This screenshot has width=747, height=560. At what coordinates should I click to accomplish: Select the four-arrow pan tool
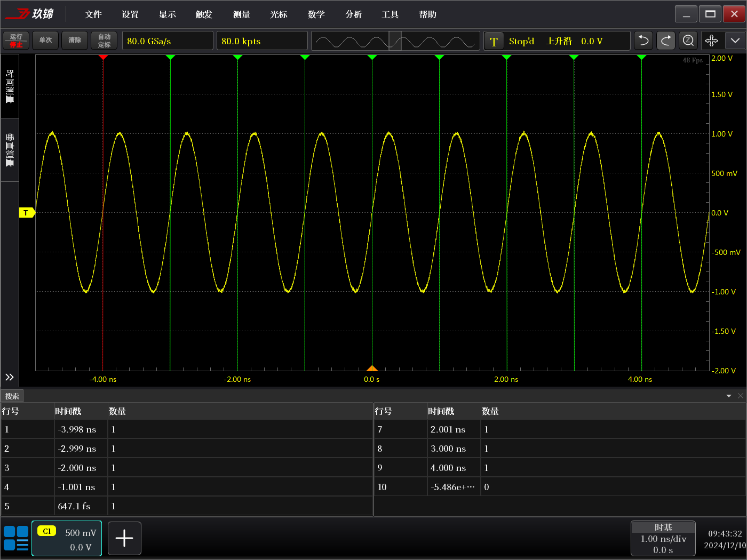point(711,41)
